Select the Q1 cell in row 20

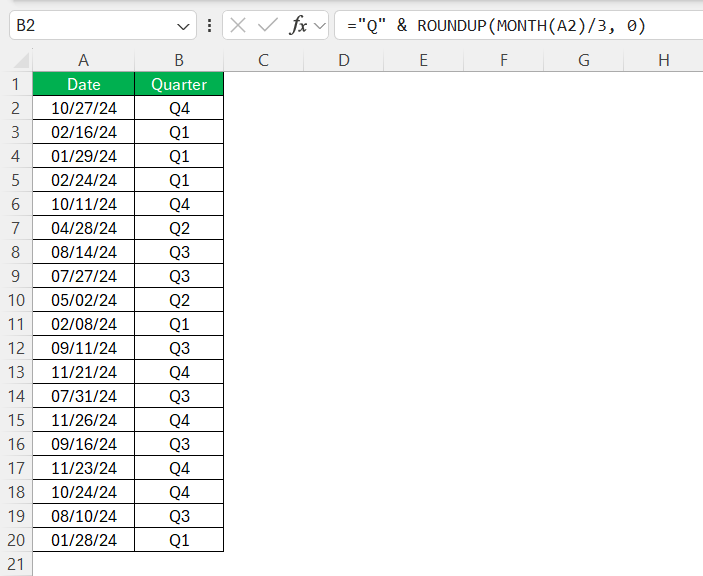[x=179, y=540]
